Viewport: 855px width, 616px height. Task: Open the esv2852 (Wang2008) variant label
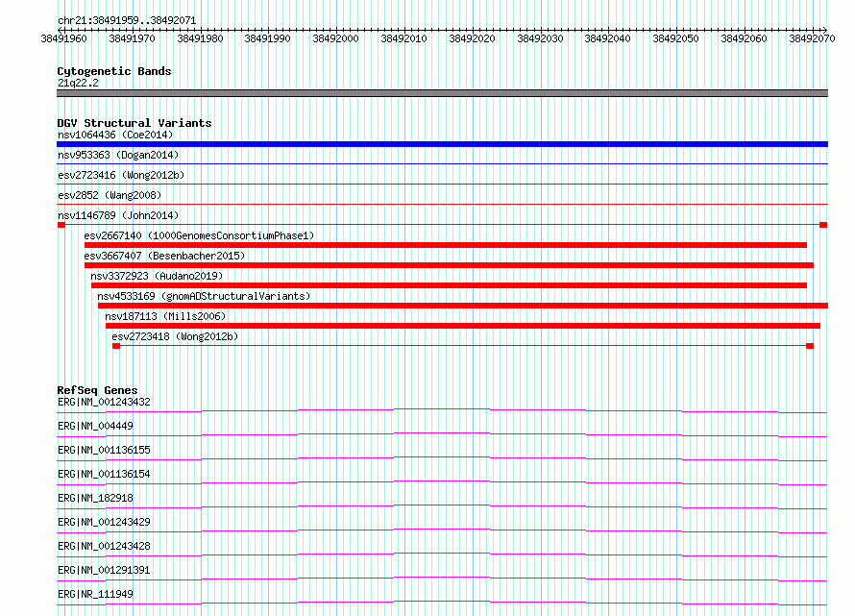coord(110,195)
